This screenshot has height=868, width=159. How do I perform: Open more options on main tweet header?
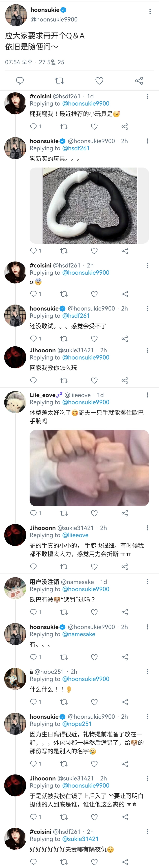tap(150, 12)
